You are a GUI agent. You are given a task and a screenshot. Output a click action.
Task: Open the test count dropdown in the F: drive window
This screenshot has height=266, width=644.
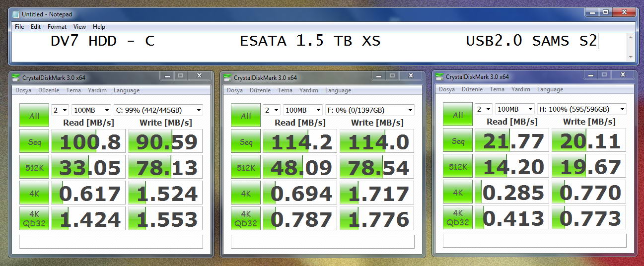[272, 110]
